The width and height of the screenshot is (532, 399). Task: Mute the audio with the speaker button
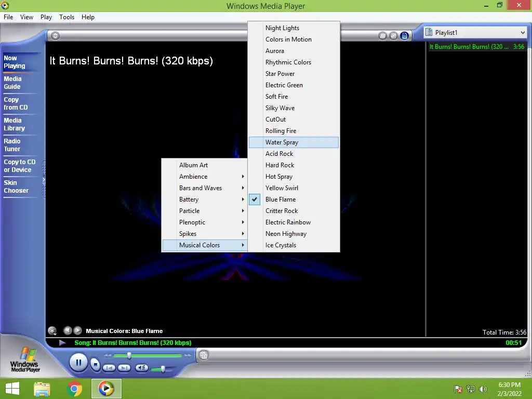141,368
